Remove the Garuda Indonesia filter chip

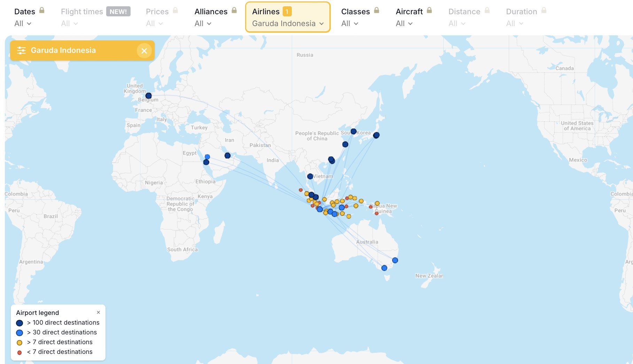[144, 51]
